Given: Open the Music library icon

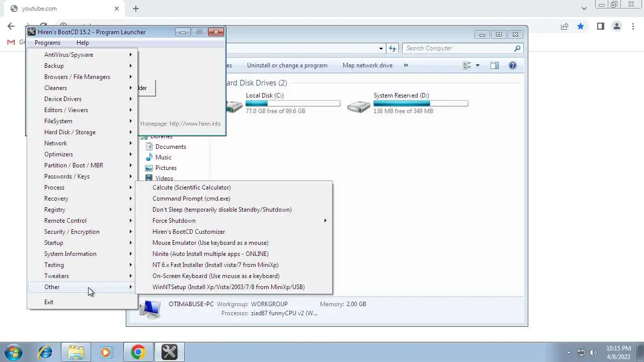Looking at the screenshot, I should click(x=149, y=157).
